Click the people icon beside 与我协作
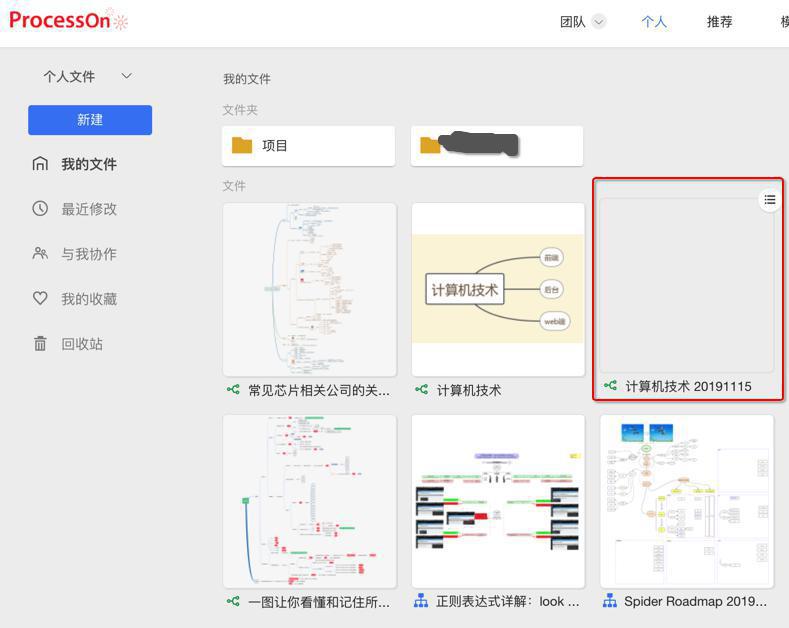 [40, 253]
